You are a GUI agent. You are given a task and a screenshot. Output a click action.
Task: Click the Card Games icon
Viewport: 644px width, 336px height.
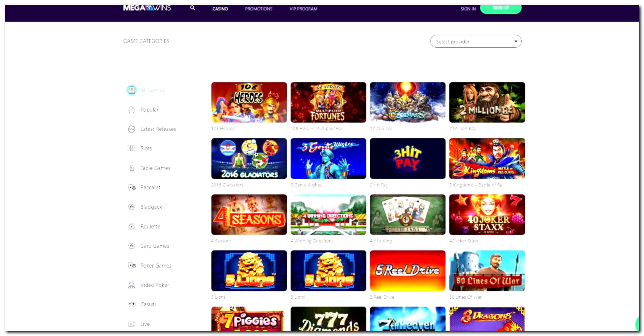(132, 246)
